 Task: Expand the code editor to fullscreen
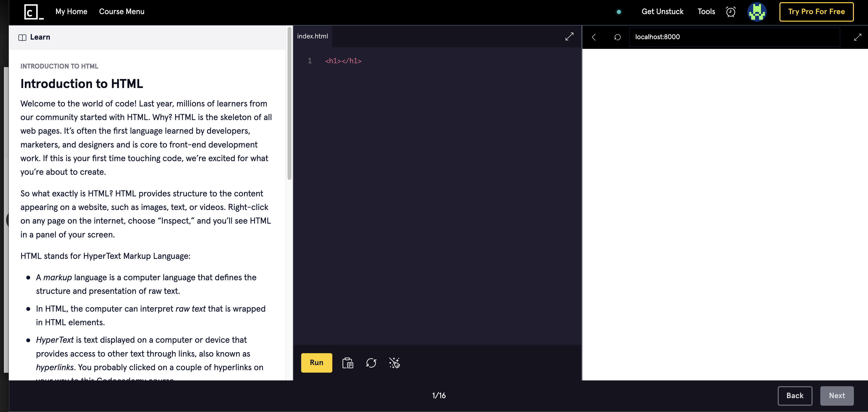[x=569, y=37]
